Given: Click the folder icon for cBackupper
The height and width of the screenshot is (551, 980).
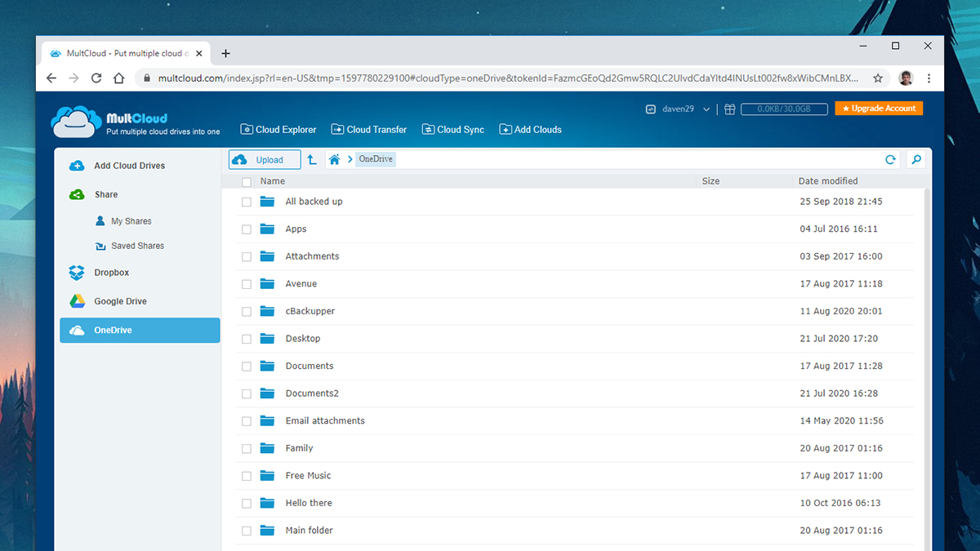Looking at the screenshot, I should pyautogui.click(x=267, y=311).
